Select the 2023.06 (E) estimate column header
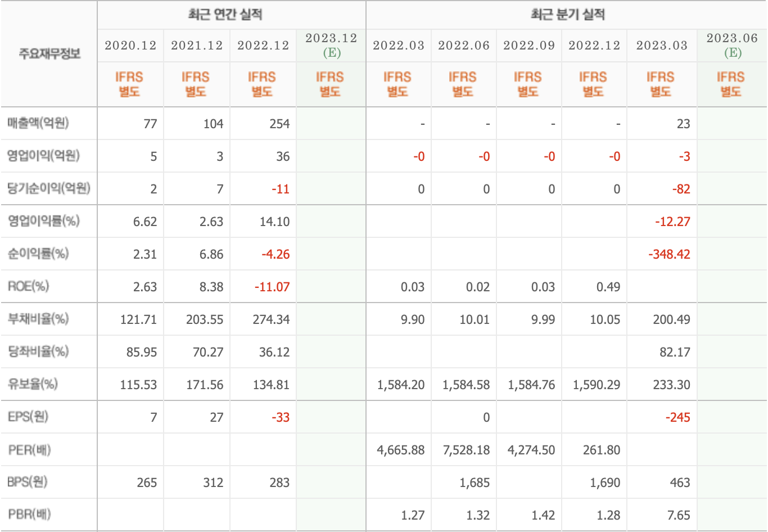768x532 pixels. pyautogui.click(x=732, y=46)
